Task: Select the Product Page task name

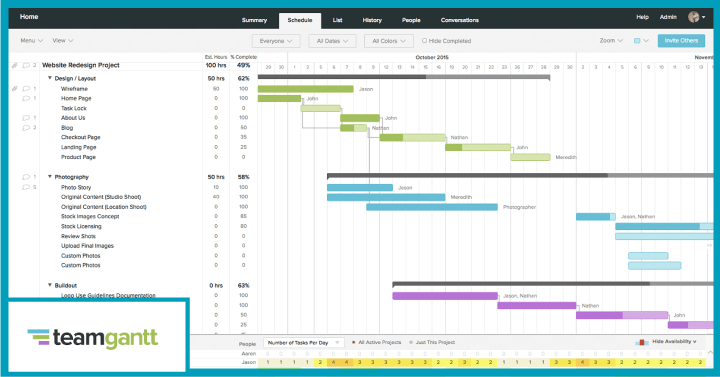Action: click(78, 157)
